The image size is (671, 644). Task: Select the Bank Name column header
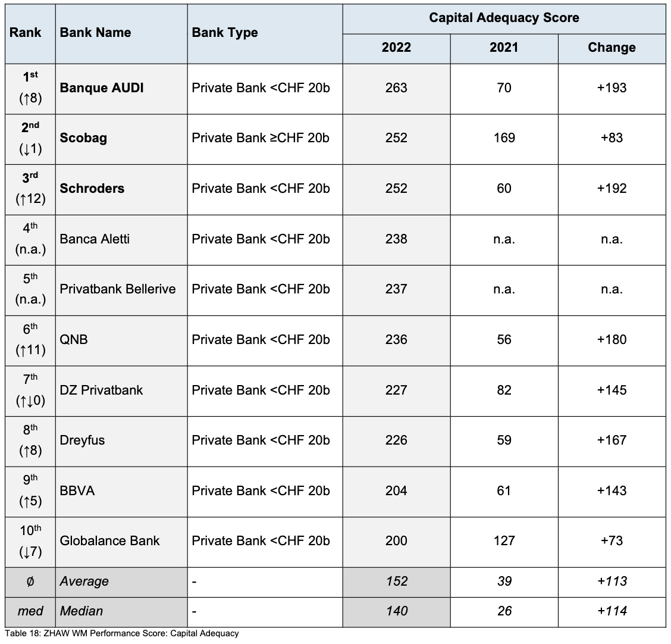pos(95,33)
